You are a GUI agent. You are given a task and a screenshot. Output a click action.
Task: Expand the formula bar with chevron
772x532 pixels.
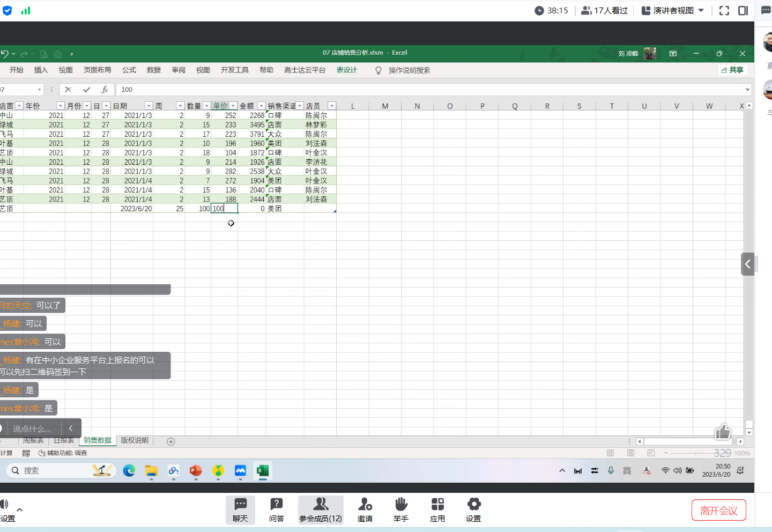click(747, 90)
